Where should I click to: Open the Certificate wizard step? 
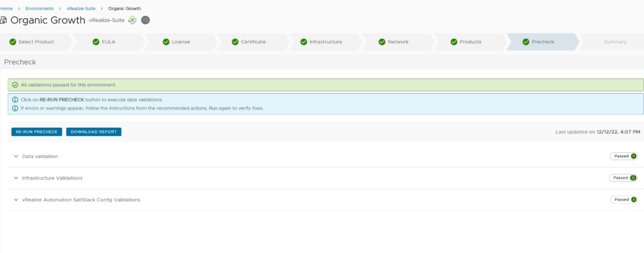tap(253, 42)
